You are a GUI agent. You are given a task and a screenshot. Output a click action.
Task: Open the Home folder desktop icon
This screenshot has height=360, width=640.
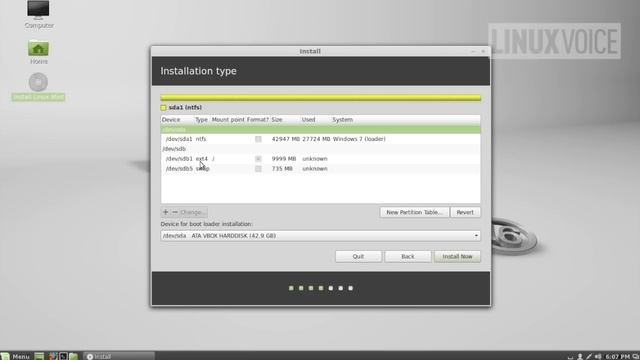tap(38, 48)
